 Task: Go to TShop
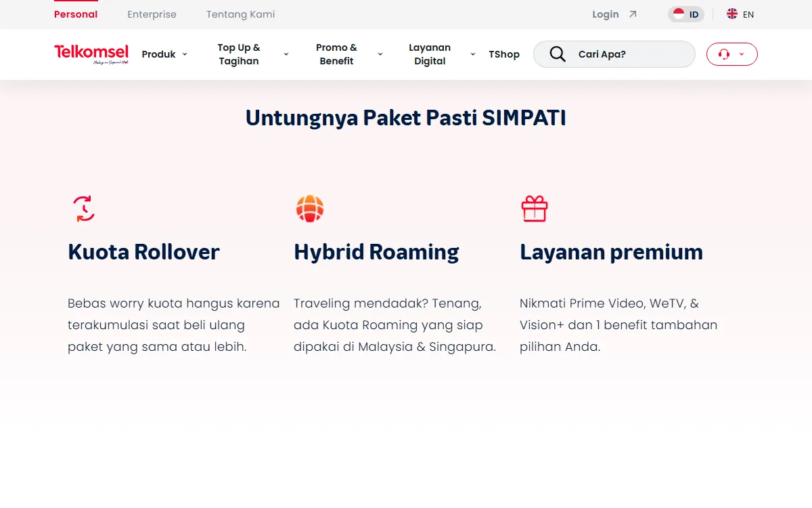[x=504, y=54]
